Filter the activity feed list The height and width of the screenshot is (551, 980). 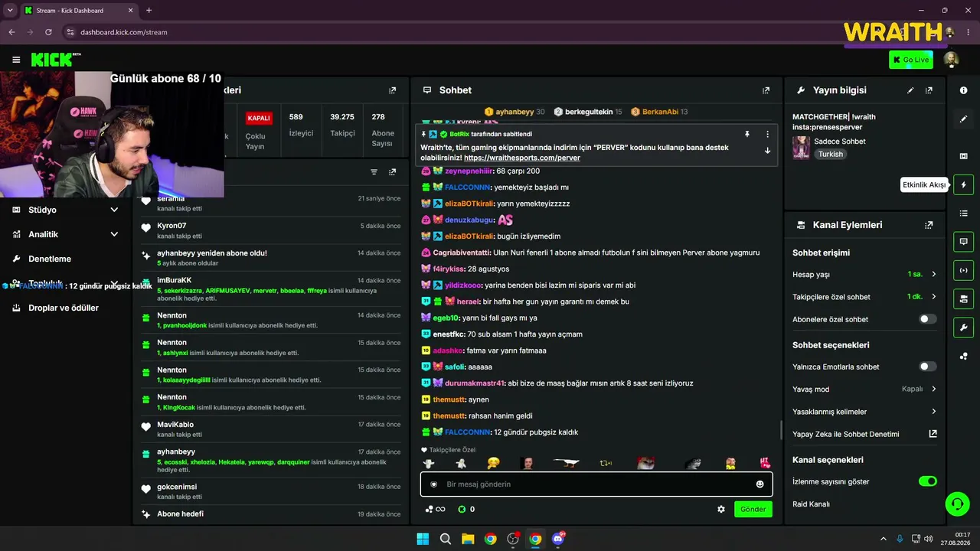[x=374, y=172]
